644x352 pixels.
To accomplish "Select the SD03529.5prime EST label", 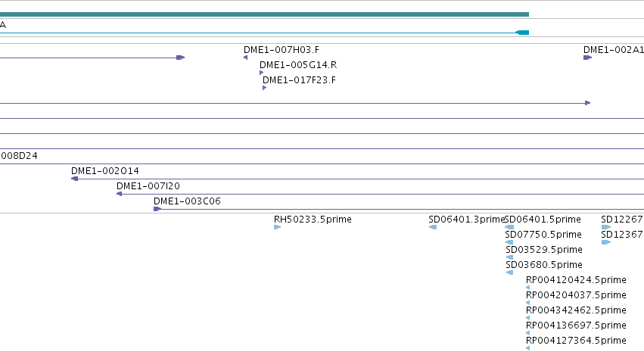I will 544,250.
